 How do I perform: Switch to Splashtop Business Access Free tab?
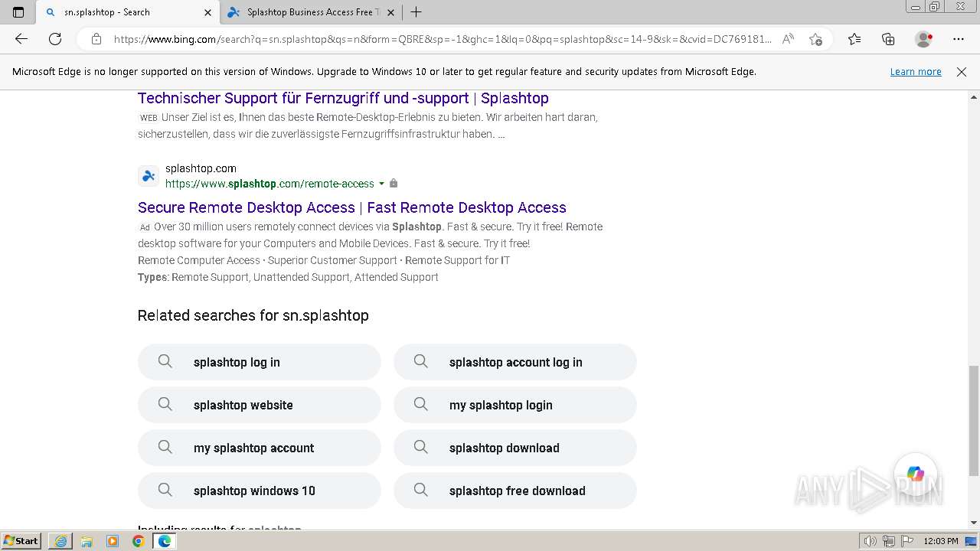pyautogui.click(x=312, y=12)
